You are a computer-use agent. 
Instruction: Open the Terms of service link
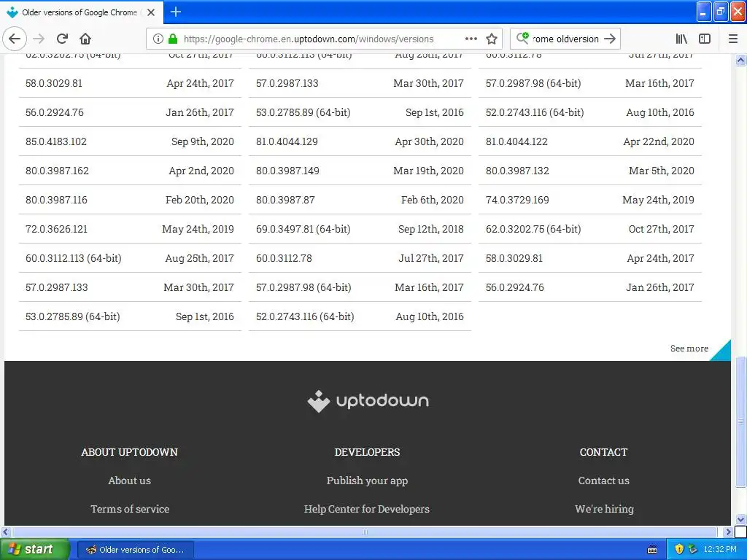tap(130, 509)
